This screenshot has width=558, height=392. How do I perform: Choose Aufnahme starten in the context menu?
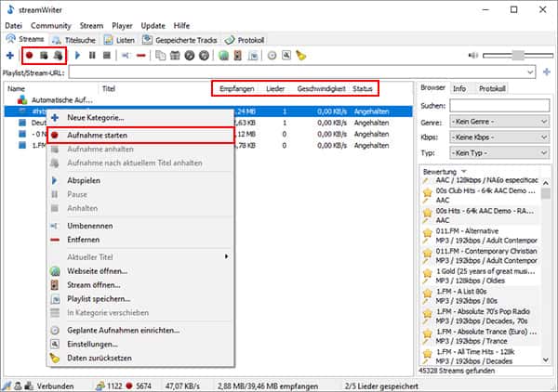[140, 136]
